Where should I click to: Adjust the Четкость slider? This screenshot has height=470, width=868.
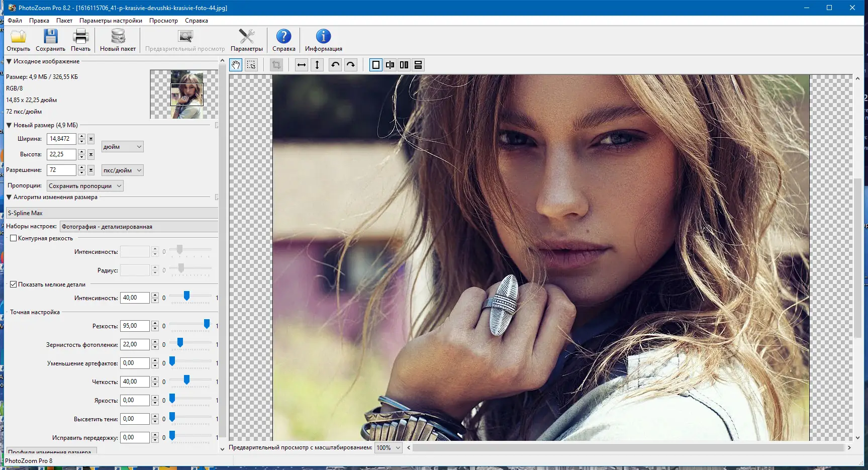tap(186, 381)
